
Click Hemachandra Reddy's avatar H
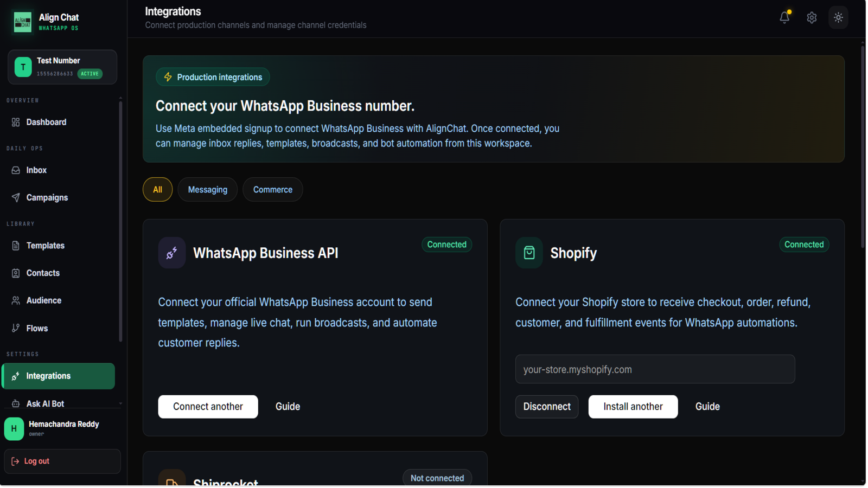(x=14, y=429)
